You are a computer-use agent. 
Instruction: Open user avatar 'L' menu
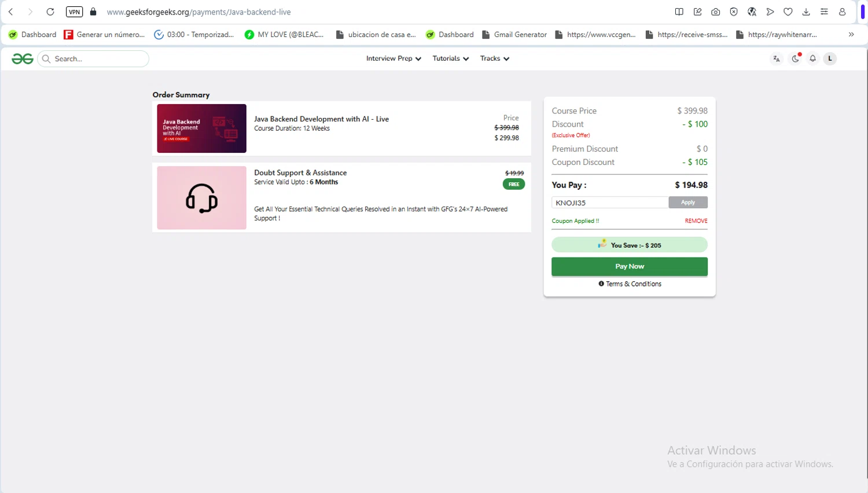point(830,58)
